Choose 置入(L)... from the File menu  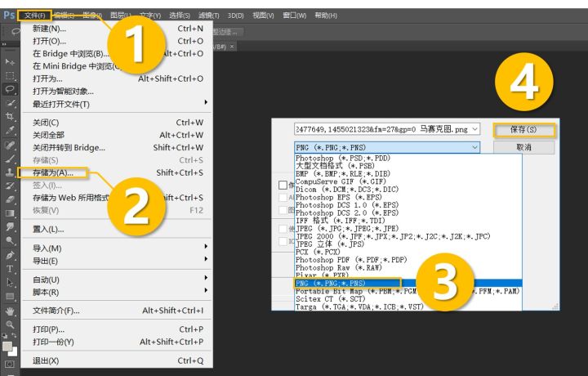coord(117,229)
